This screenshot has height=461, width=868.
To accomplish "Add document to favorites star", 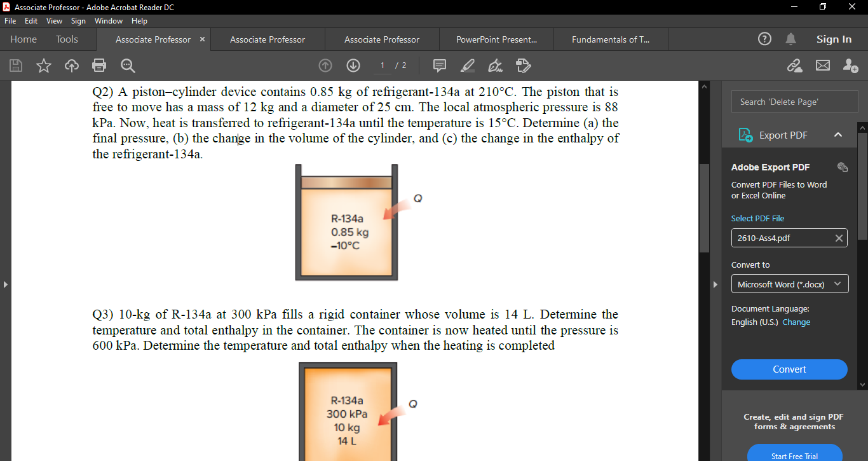I will [x=43, y=65].
